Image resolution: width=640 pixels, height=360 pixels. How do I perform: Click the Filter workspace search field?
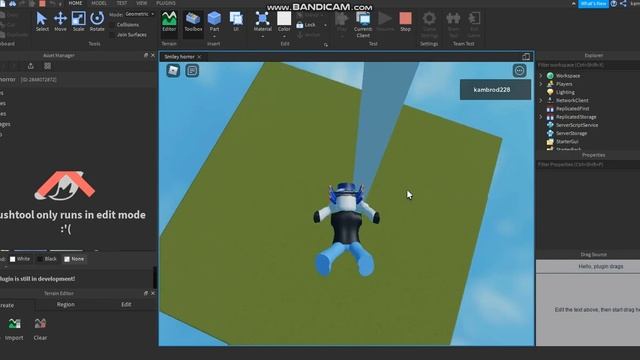tap(588, 65)
